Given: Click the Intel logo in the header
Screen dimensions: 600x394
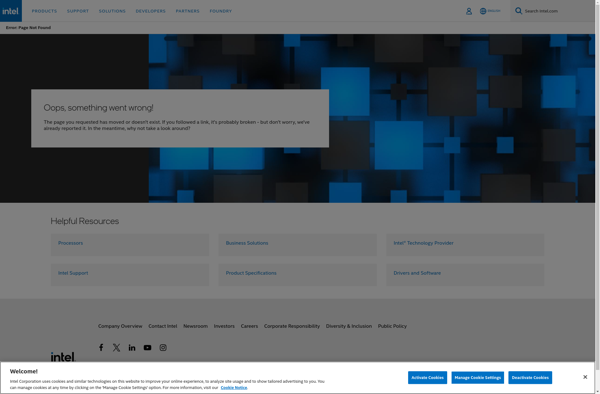Looking at the screenshot, I should click(x=11, y=11).
